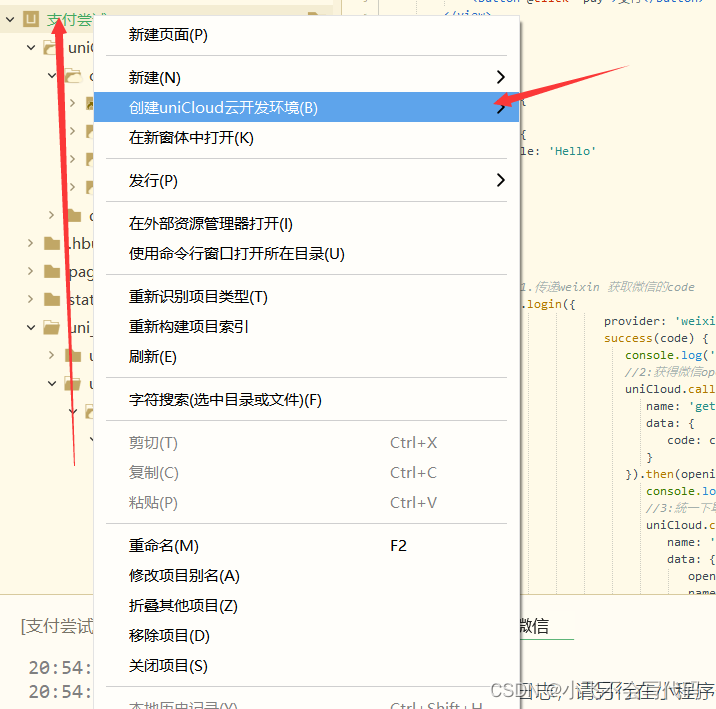Open the 新建(N) submenu
716x709 pixels.
(x=306, y=78)
